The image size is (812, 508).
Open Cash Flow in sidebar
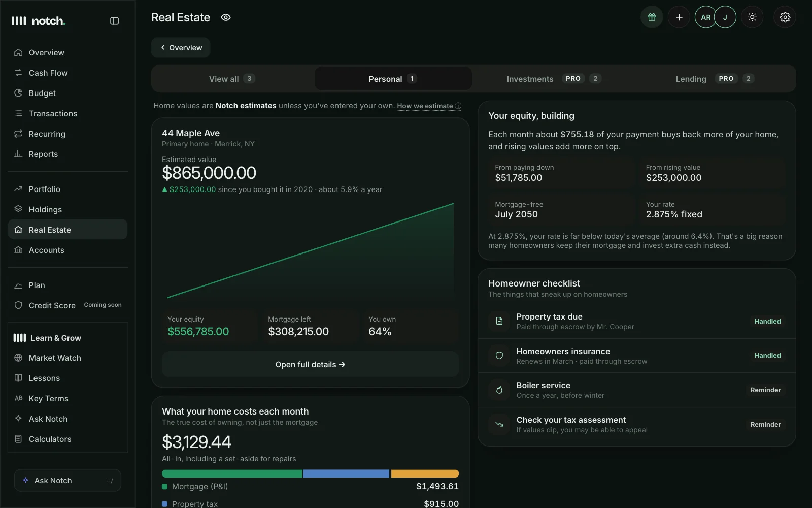tap(67, 73)
